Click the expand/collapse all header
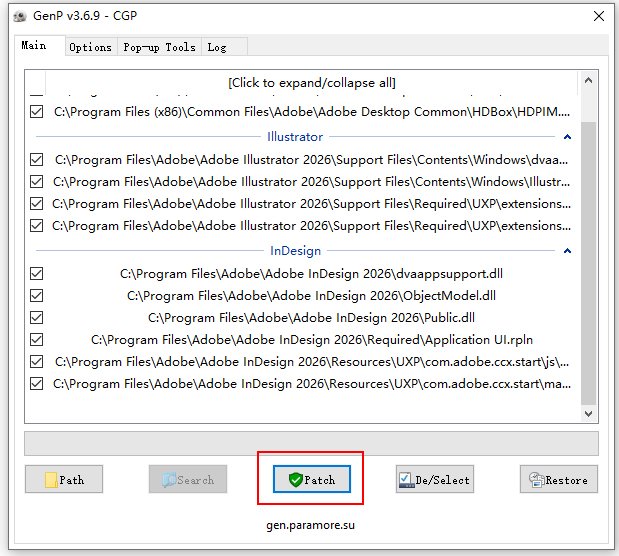This screenshot has height=556, width=619. pyautogui.click(x=311, y=83)
